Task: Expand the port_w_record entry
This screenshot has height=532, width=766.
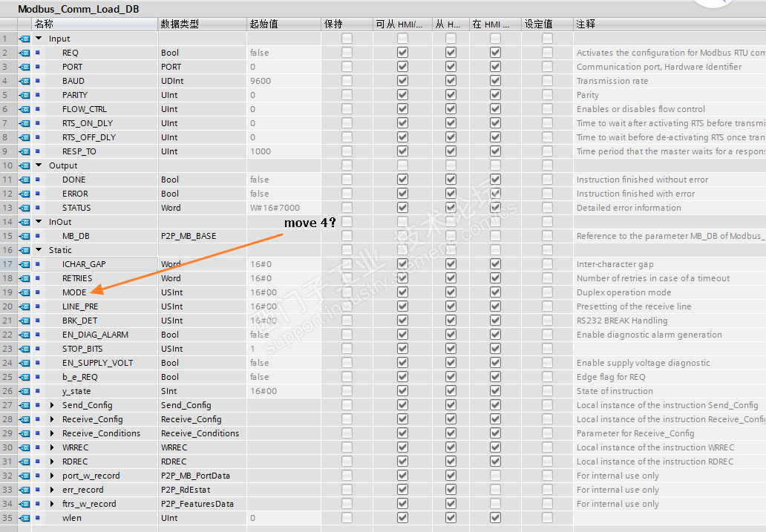Action: tap(52, 476)
